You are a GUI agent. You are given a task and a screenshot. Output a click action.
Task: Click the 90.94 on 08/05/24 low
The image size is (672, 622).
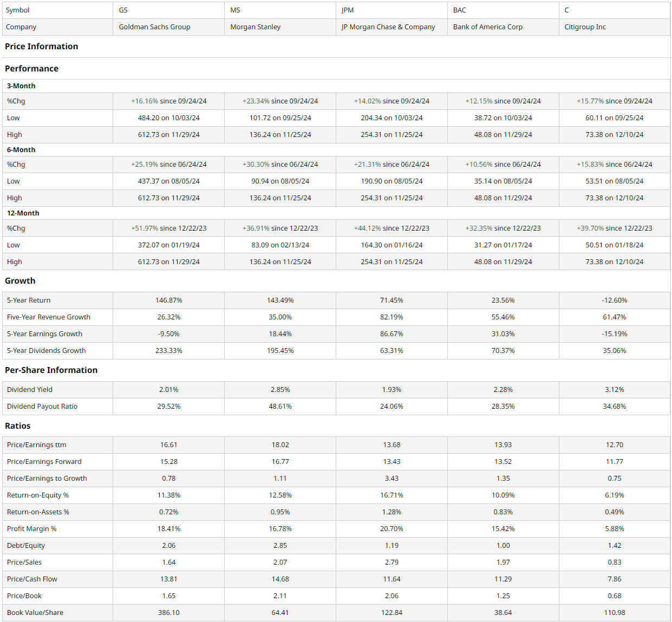(280, 181)
